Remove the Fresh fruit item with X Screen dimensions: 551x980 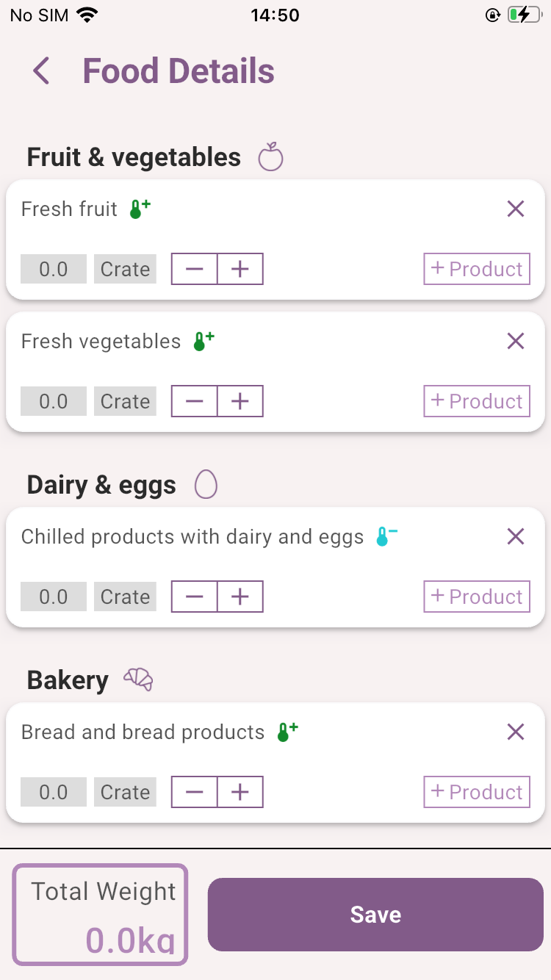tap(516, 209)
